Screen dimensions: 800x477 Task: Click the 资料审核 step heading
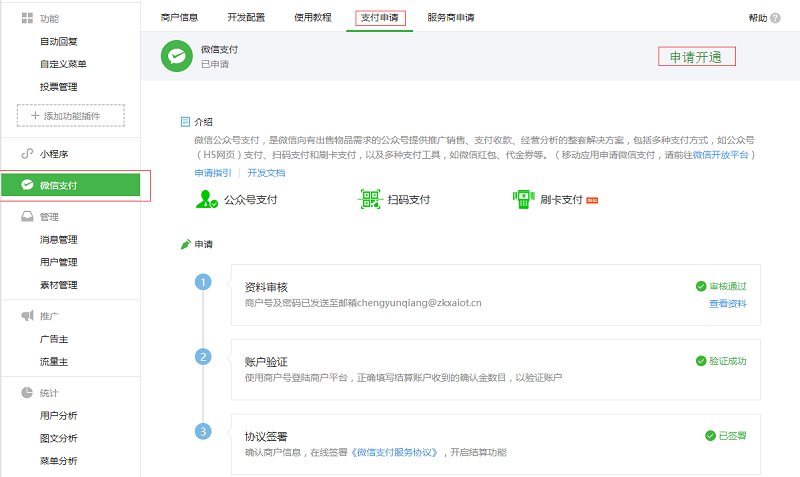(266, 287)
